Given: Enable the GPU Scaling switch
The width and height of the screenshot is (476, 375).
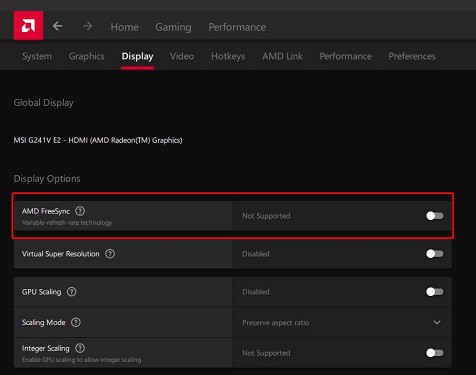Looking at the screenshot, I should click(435, 292).
